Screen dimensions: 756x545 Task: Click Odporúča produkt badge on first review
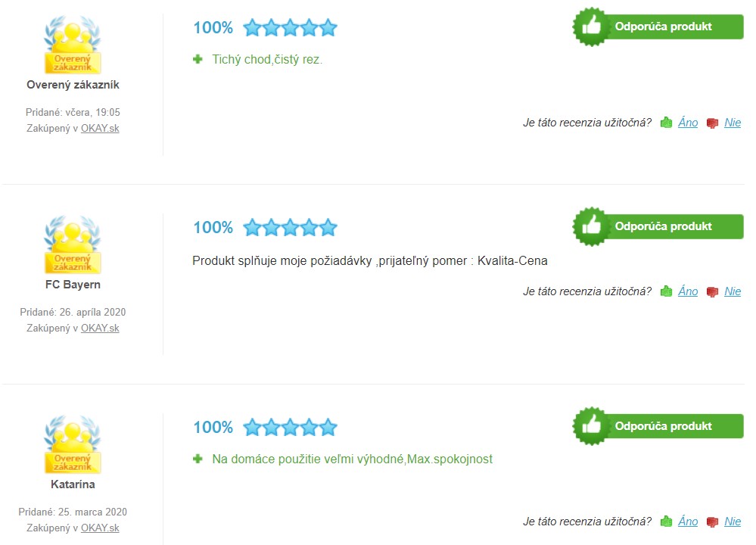[658, 27]
